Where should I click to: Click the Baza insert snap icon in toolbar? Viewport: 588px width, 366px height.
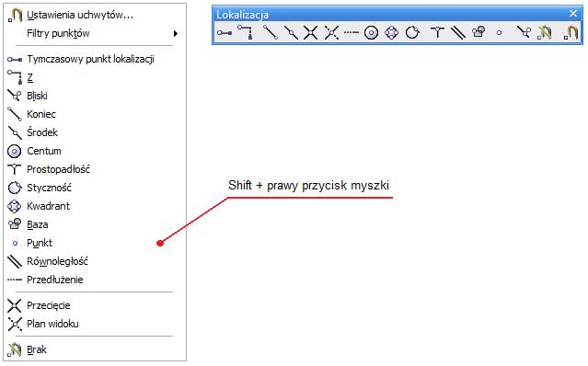pyautogui.click(x=478, y=32)
